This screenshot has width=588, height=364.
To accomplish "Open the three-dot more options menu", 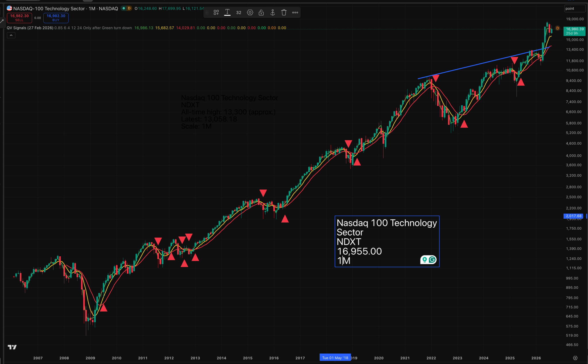I will (x=295, y=12).
